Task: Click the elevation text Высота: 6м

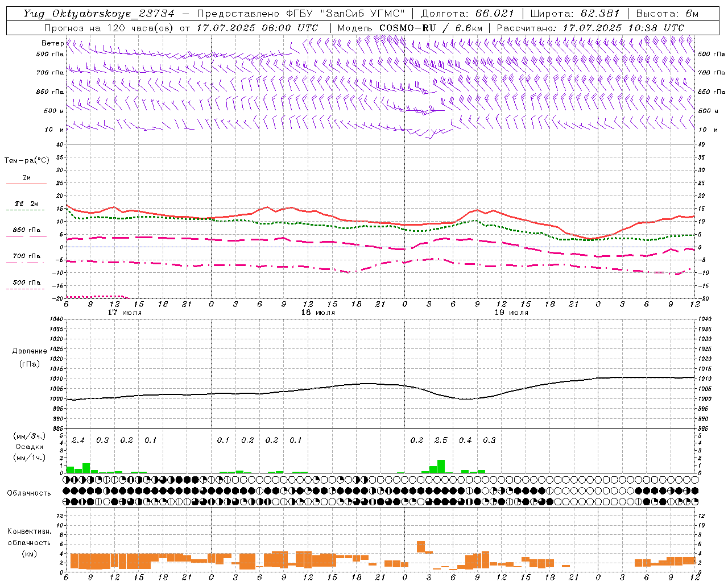Action: coord(667,14)
